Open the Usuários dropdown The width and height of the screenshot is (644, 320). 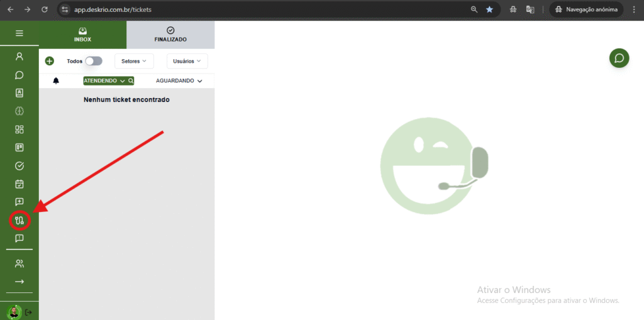pyautogui.click(x=187, y=61)
